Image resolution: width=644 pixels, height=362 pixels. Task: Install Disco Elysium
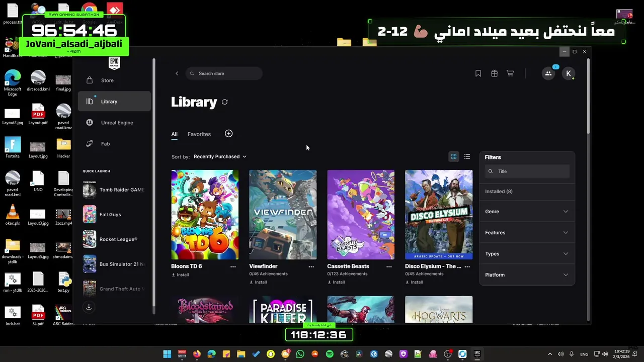click(414, 282)
